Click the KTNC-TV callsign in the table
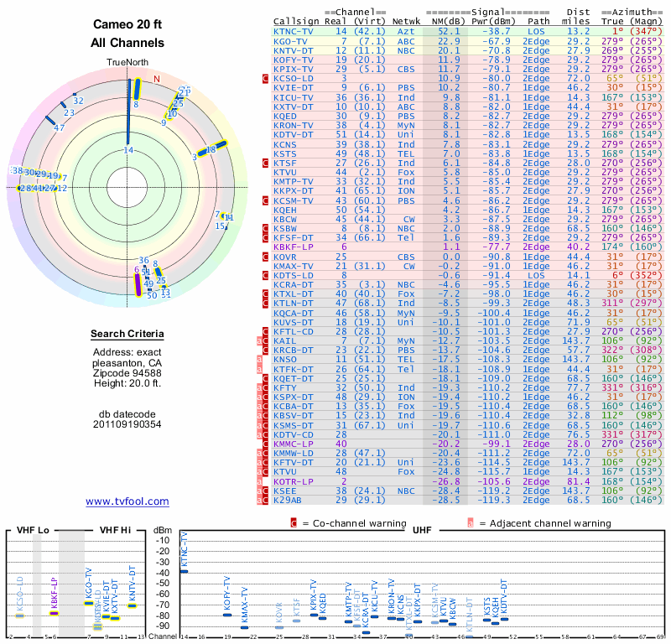Screen dimensions: 671x644 point(294,31)
